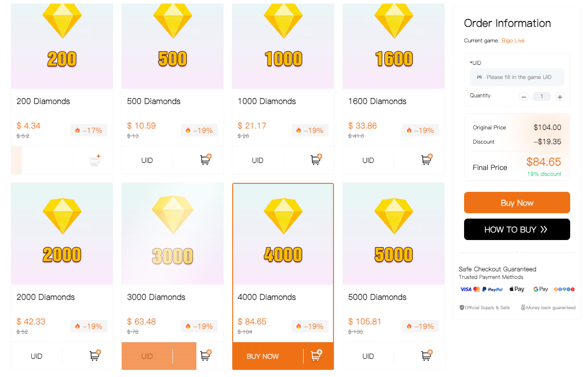Add 200 Diamonds to cart
The image size is (588, 377).
[95, 160]
